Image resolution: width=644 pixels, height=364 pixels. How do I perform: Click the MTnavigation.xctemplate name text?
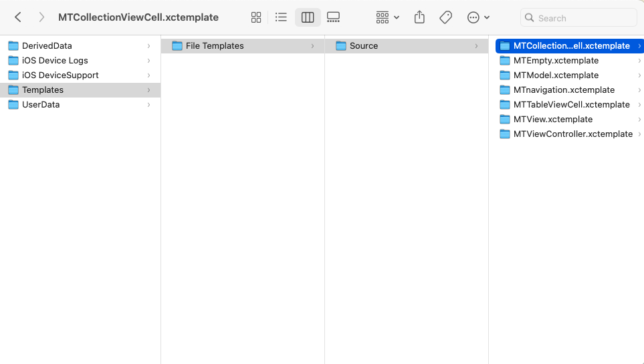564,90
